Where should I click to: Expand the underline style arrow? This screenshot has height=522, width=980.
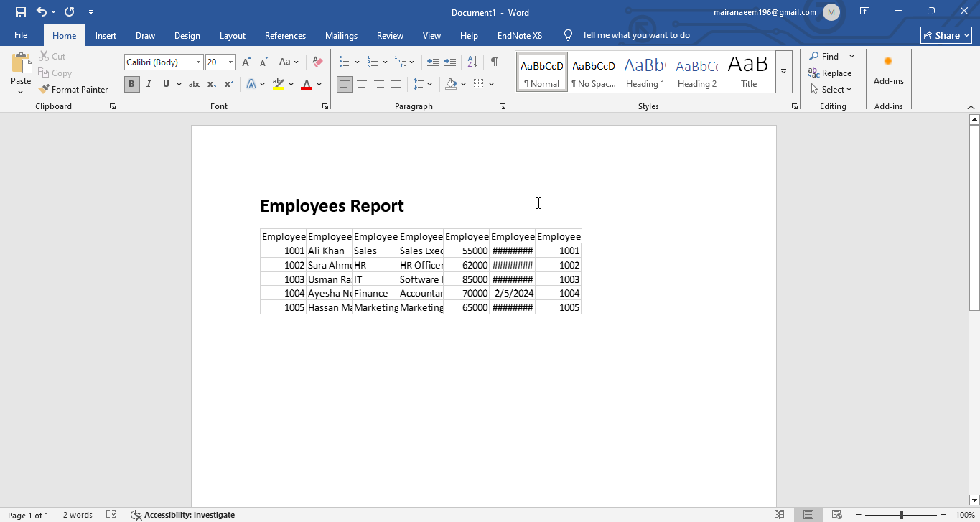(177, 84)
